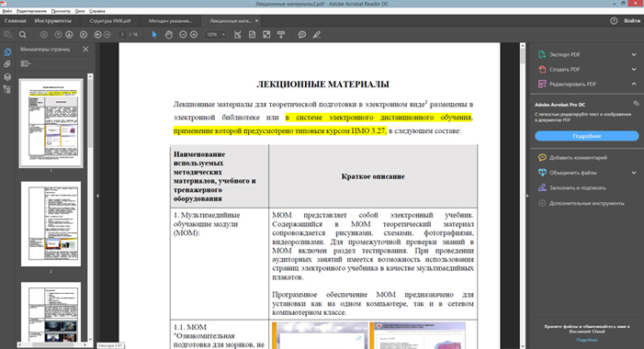Screen dimensions: 644x349
Task: Select page 3 thumbnail
Action: click(x=51, y=312)
